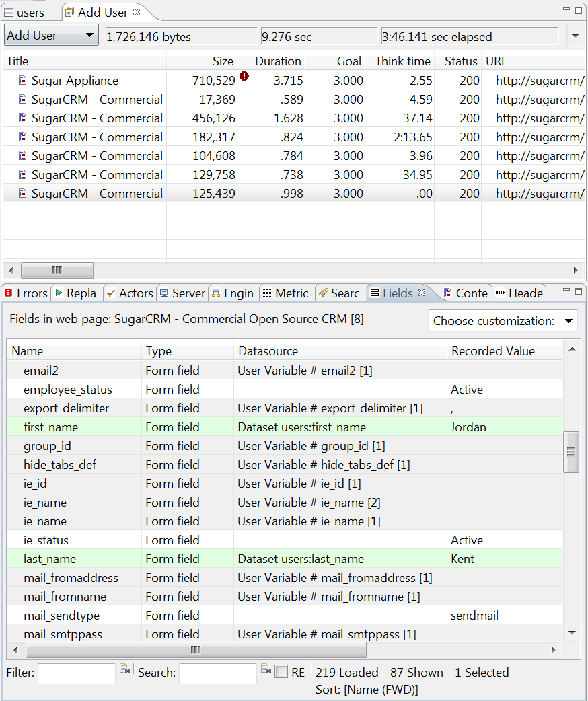Select the export_delimiter field row
The width and height of the screenshot is (588, 701).
(285, 408)
